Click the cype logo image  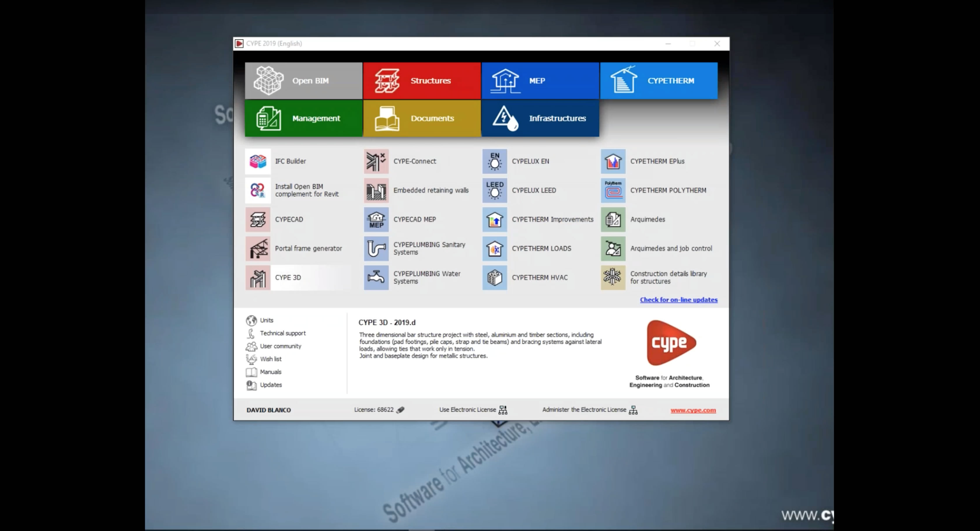click(x=671, y=343)
